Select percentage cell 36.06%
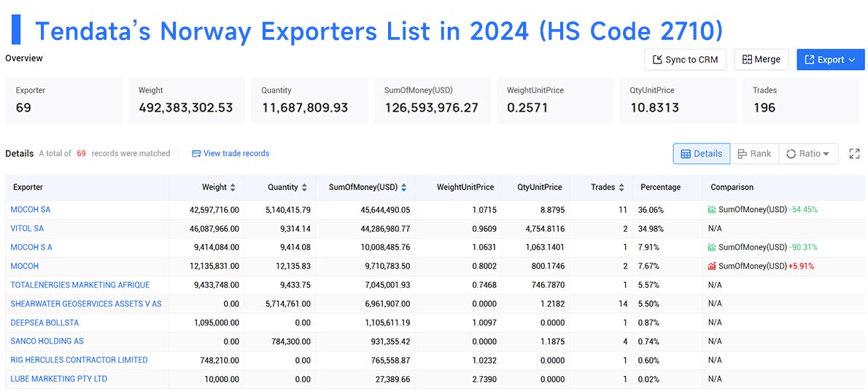The height and width of the screenshot is (392, 868). (x=651, y=210)
